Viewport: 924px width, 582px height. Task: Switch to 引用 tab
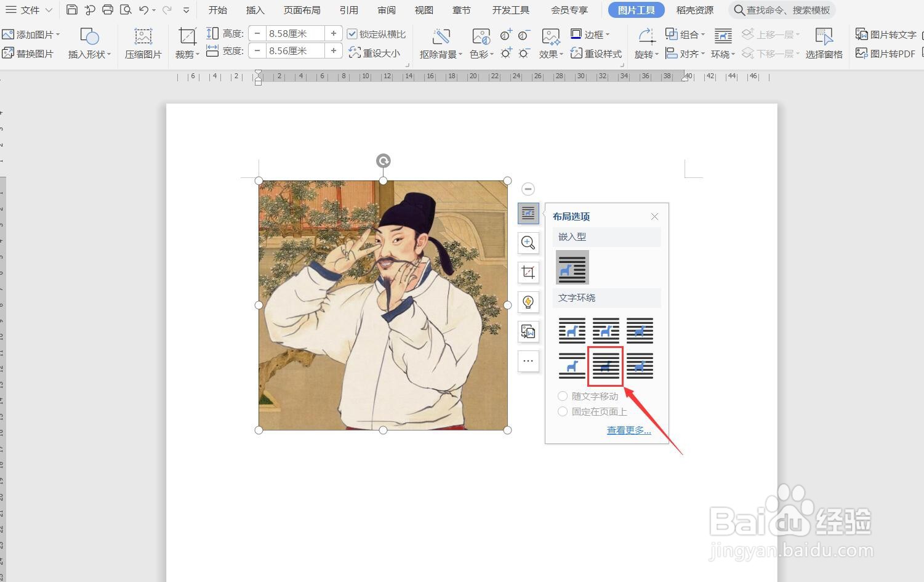(348, 10)
